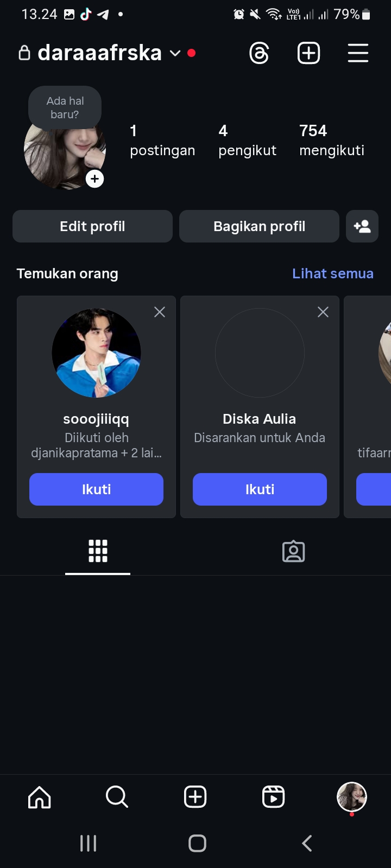The width and height of the screenshot is (391, 868).
Task: Follow sooojiiiqq with the Ikuti button
Action: (x=96, y=489)
